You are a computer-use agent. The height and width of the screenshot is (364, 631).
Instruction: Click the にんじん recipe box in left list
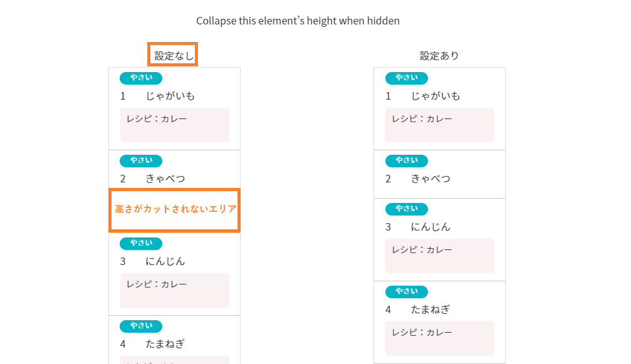point(175,291)
